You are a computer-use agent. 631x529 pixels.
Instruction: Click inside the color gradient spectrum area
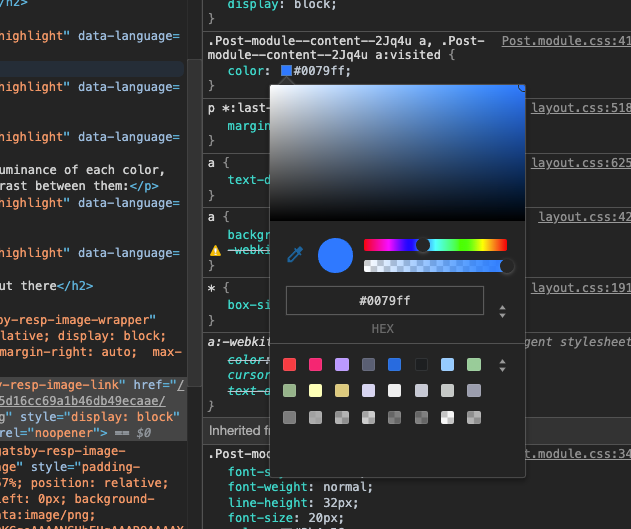397,153
